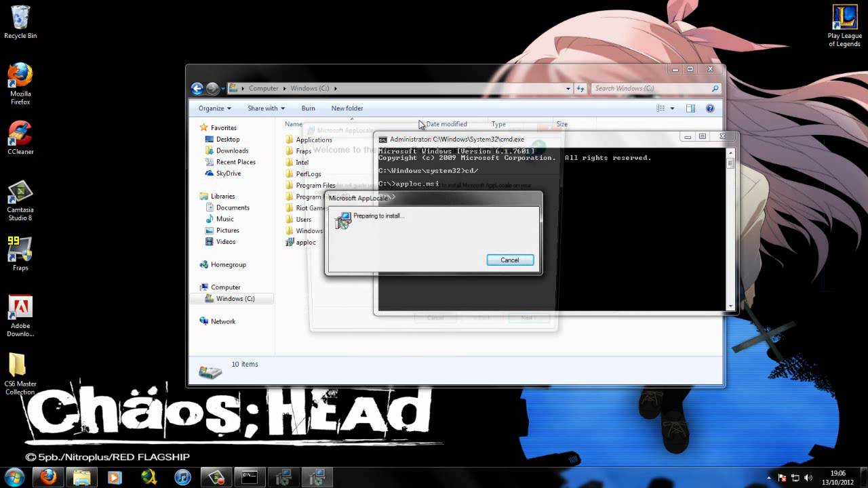
Task: Cancel the Microsoft AppLocale install
Action: (x=510, y=260)
